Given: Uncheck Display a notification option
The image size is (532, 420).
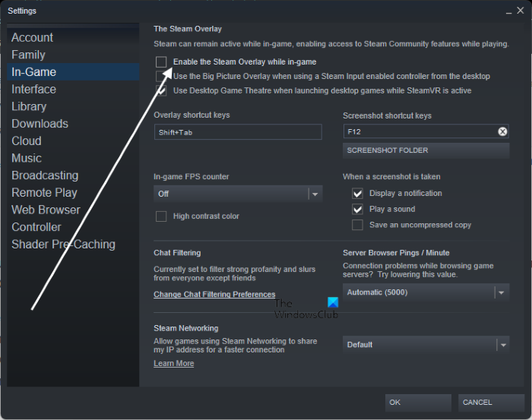Looking at the screenshot, I should tap(357, 194).
